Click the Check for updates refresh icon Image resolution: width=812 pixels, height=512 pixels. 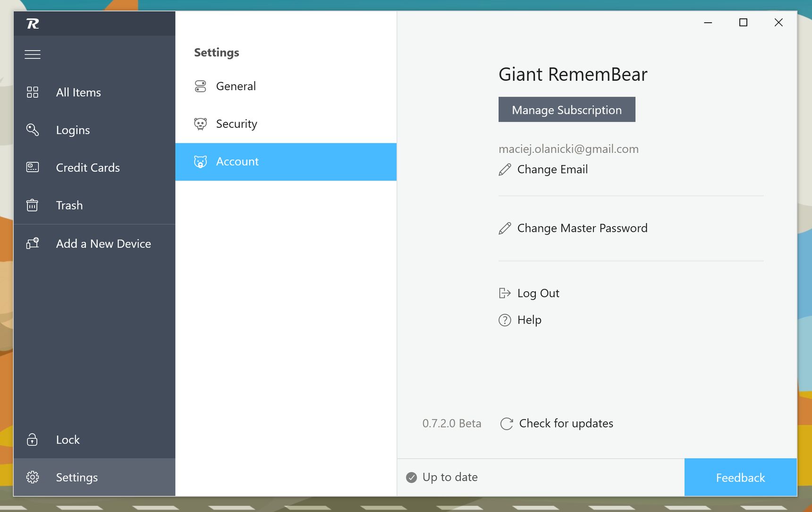point(507,424)
